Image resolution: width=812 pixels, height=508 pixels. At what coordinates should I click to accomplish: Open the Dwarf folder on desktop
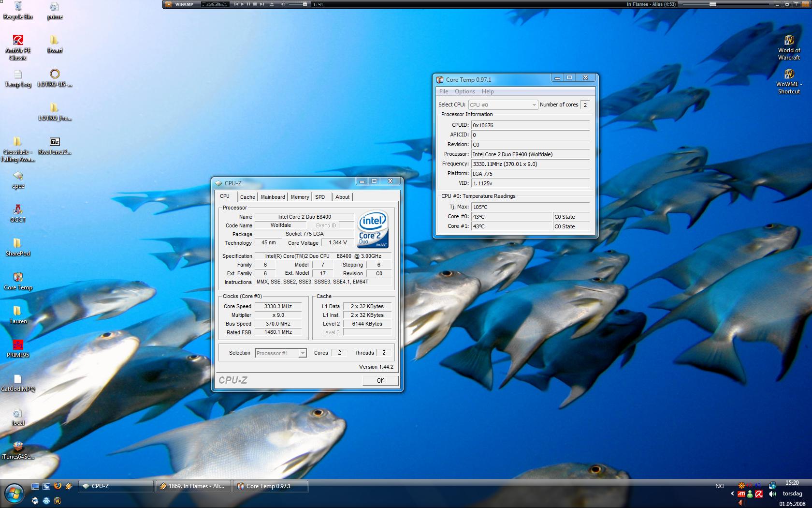point(55,44)
